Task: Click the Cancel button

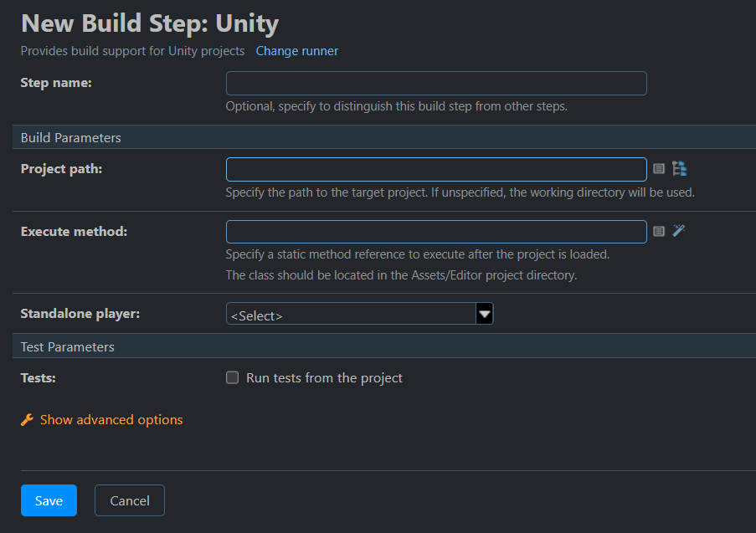Action: coord(130,500)
